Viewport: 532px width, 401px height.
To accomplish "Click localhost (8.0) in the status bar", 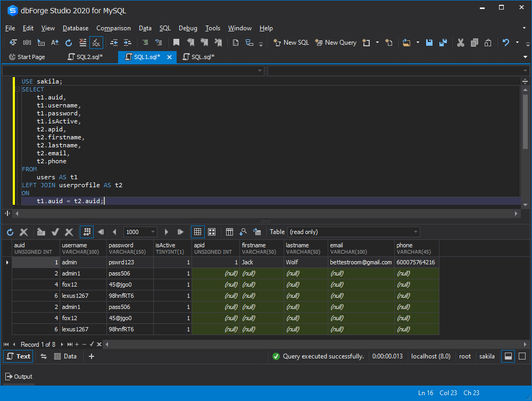I will (430, 356).
